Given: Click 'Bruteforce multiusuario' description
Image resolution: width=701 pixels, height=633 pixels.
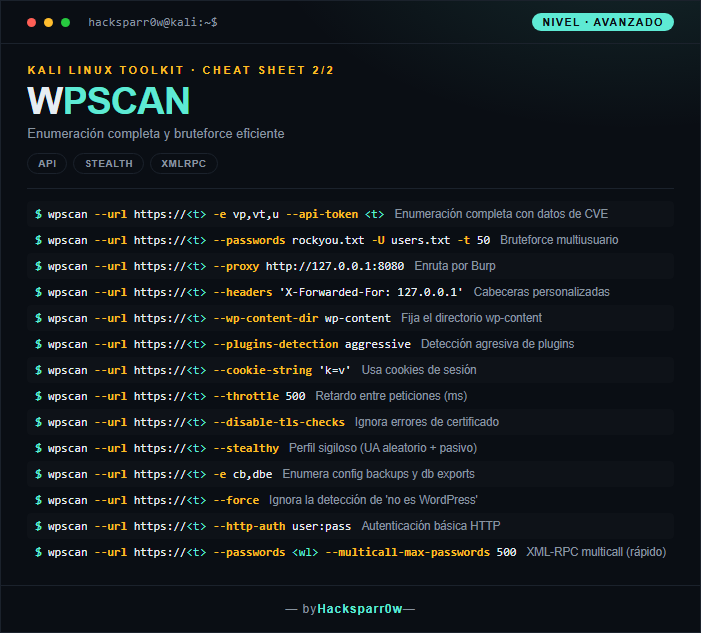Looking at the screenshot, I should [559, 240].
